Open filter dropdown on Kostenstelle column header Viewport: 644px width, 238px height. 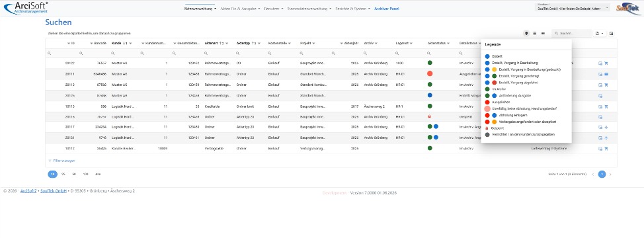tap(290, 43)
